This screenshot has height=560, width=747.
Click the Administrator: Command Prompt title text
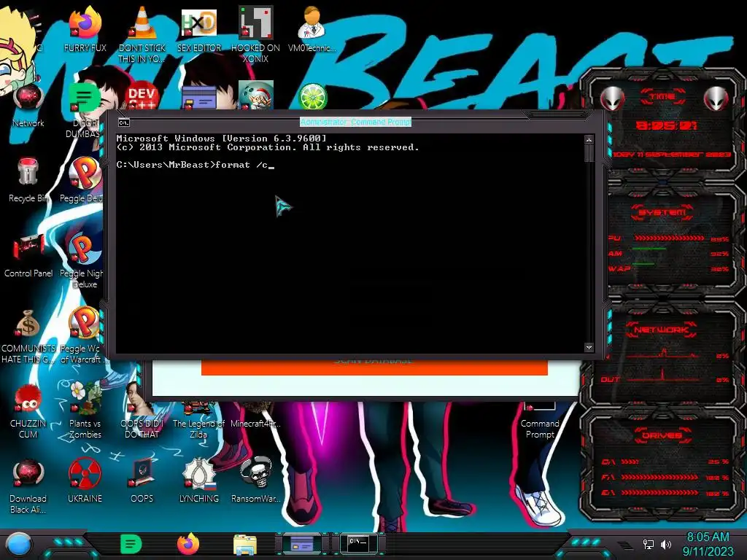355,122
